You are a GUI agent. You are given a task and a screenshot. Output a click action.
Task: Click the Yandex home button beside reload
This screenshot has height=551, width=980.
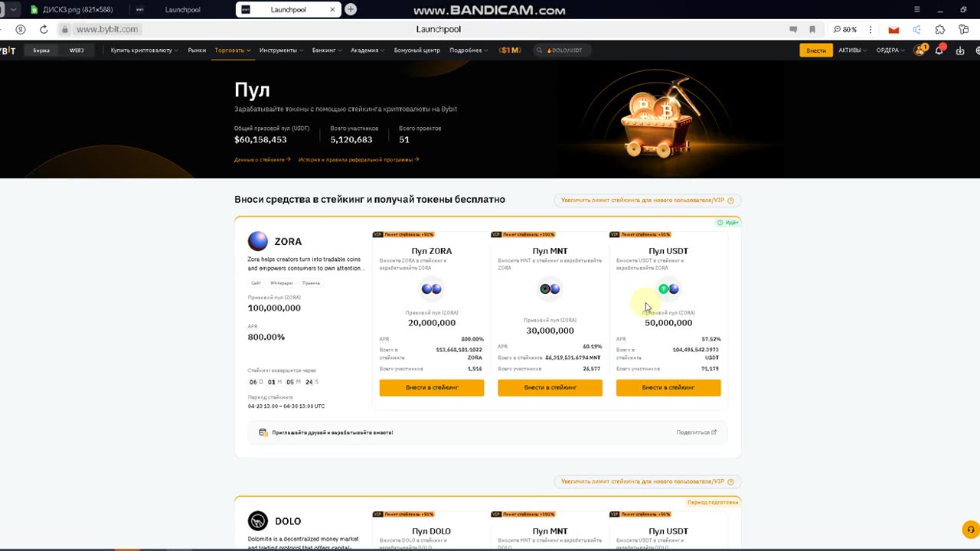pos(21,29)
